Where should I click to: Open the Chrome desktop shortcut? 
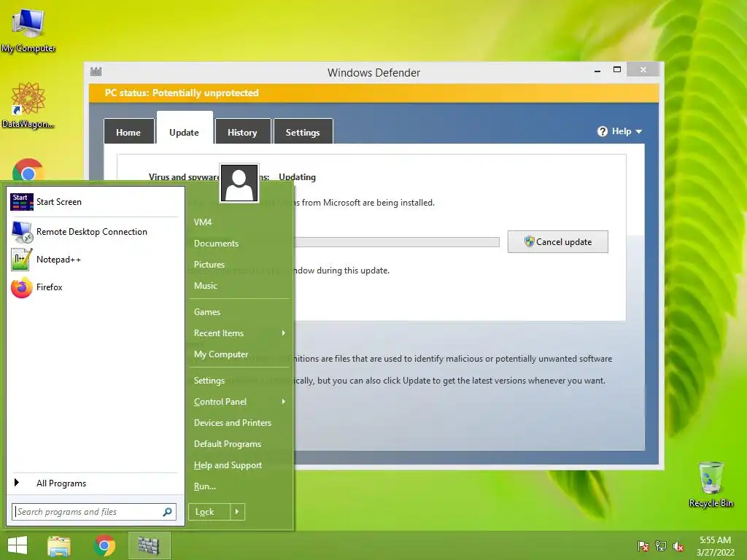pyautogui.click(x=28, y=169)
